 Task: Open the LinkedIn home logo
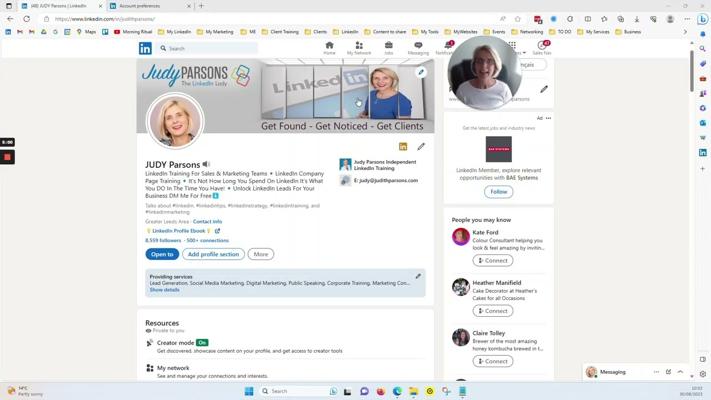click(145, 48)
